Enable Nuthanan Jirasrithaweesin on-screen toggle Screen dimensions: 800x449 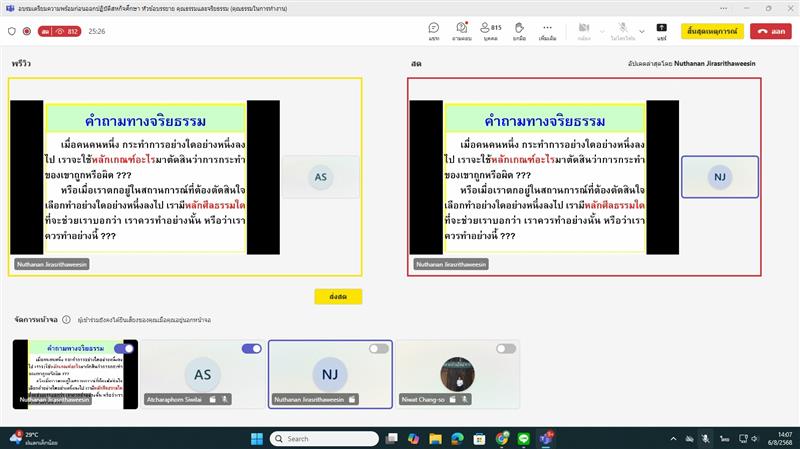point(379,348)
